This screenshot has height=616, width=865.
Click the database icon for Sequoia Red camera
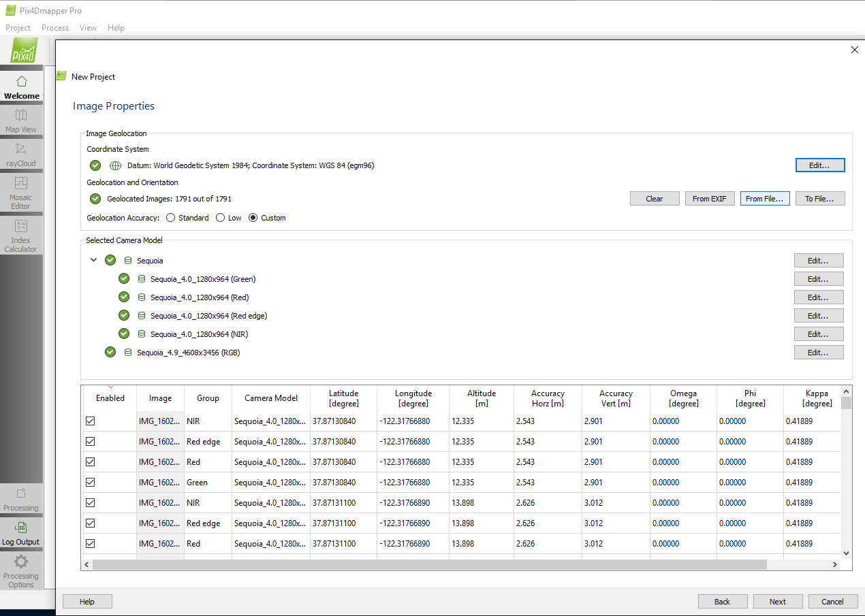(x=142, y=297)
